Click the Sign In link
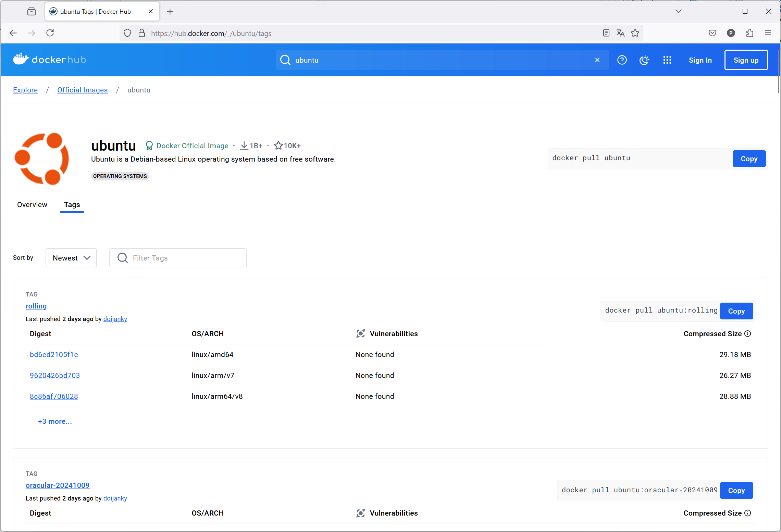This screenshot has height=532, width=781. [700, 60]
